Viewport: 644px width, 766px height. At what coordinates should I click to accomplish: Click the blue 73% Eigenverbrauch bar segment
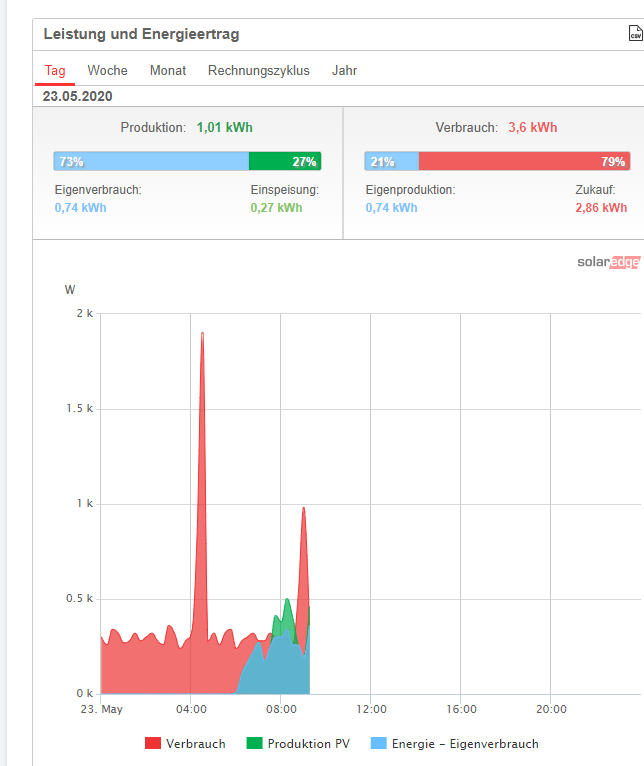coord(151,161)
